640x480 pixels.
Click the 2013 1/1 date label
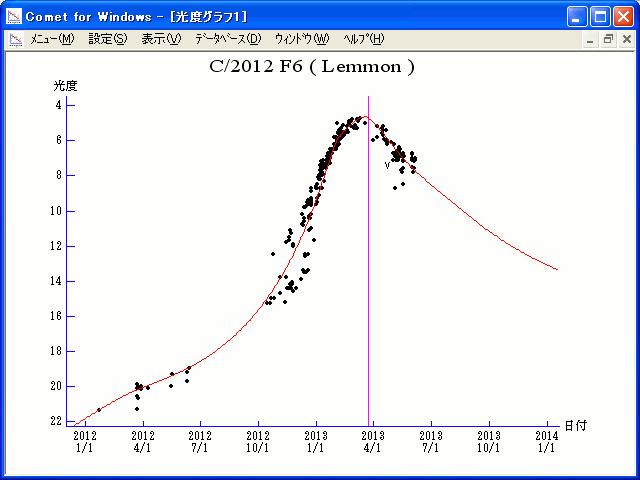316,442
